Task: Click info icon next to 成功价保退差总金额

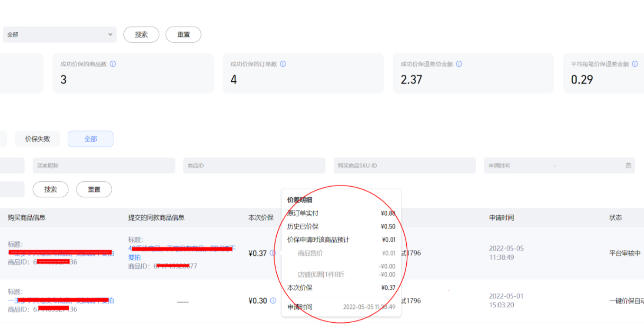Action: 459,64
